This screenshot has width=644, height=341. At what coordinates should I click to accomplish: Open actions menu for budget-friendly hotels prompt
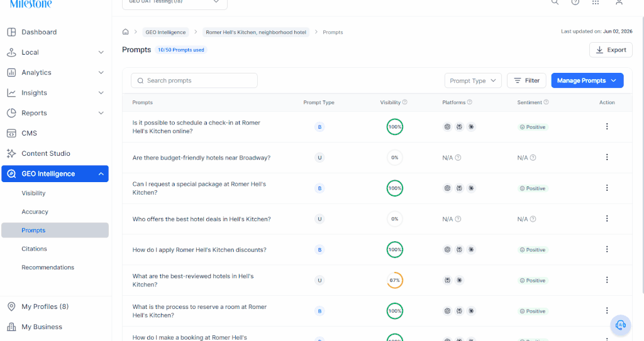[x=607, y=157]
